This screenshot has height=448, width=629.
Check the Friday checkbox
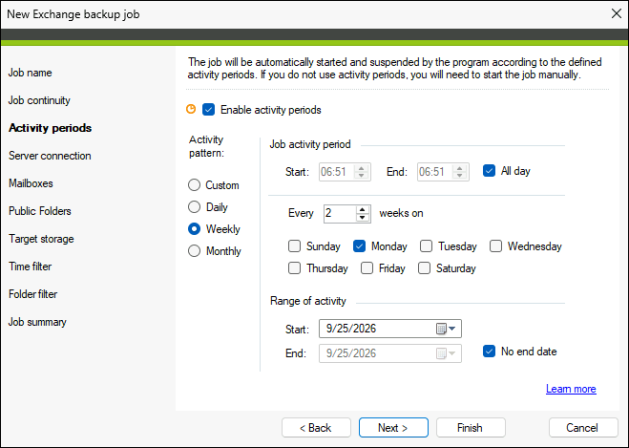pyautogui.click(x=367, y=268)
